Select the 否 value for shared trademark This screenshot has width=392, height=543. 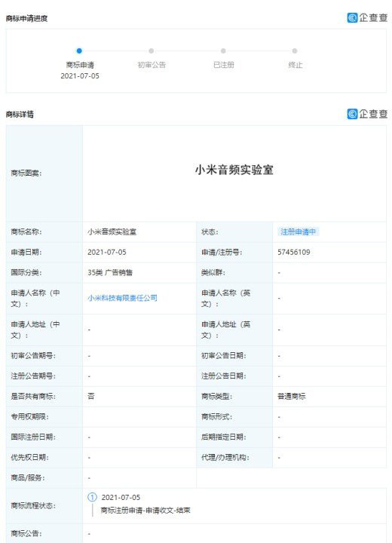tap(91, 396)
